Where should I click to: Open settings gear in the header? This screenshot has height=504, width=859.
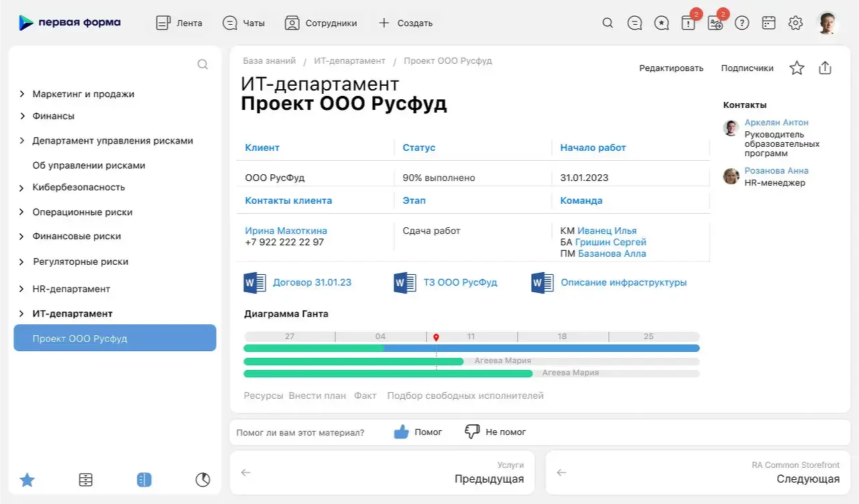(795, 23)
